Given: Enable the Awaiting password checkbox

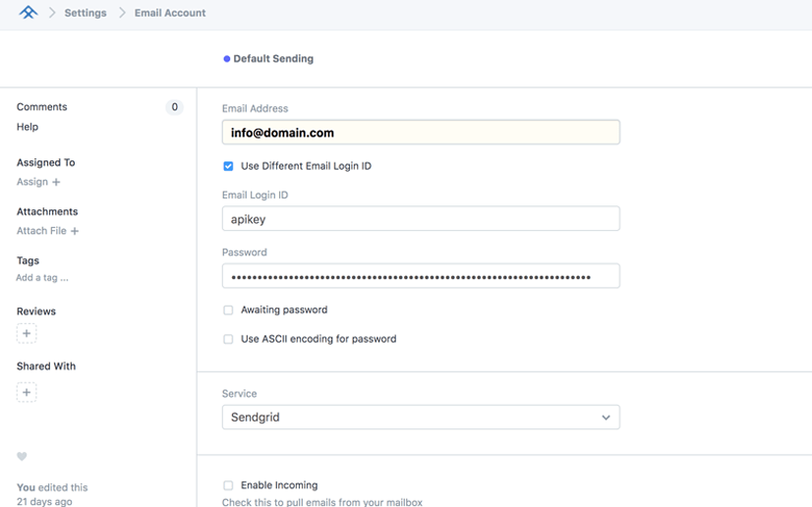Looking at the screenshot, I should pyautogui.click(x=228, y=310).
